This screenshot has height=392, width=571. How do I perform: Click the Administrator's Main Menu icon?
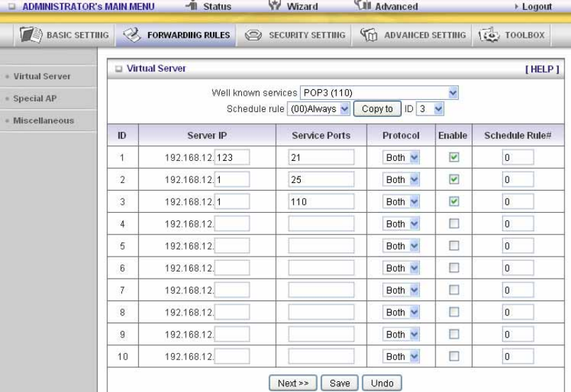pos(12,6)
